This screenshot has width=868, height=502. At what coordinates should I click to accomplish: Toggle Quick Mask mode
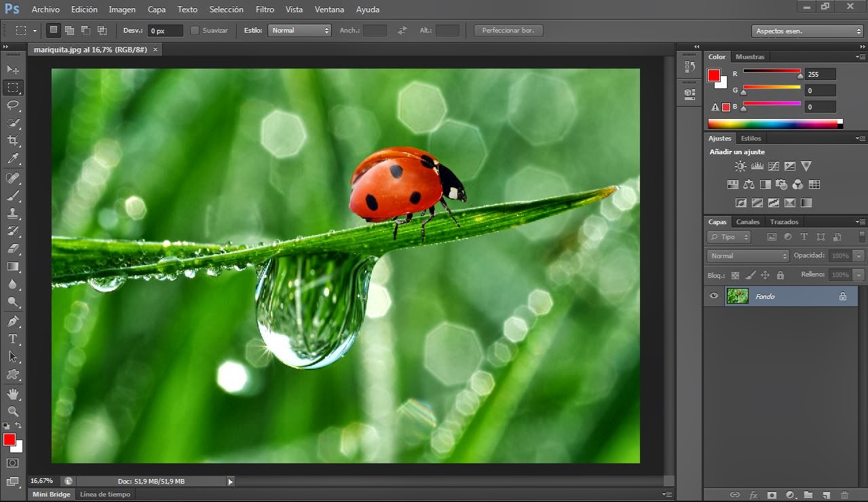tap(13, 463)
